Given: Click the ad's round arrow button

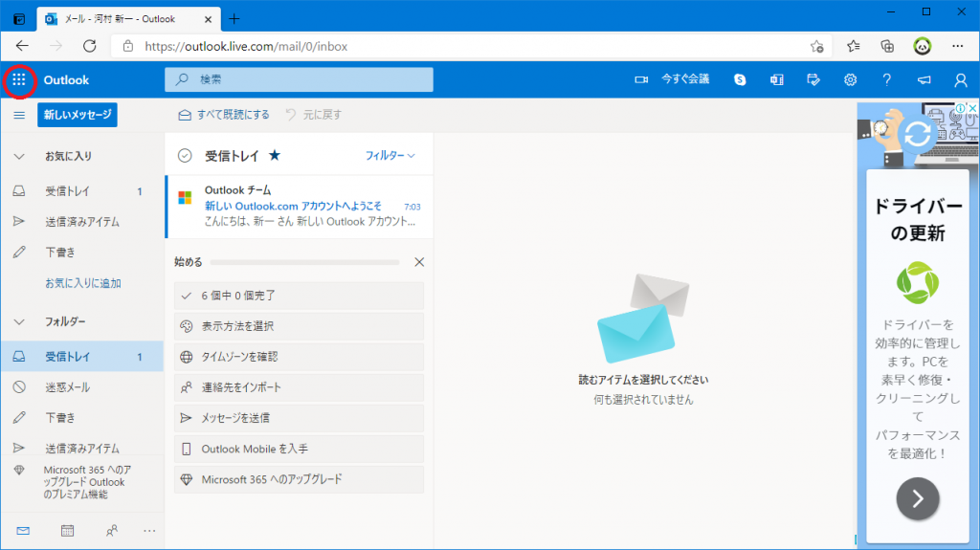Looking at the screenshot, I should pos(918,498).
